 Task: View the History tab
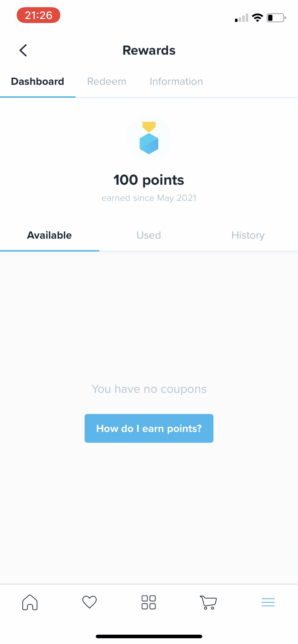pyautogui.click(x=248, y=235)
